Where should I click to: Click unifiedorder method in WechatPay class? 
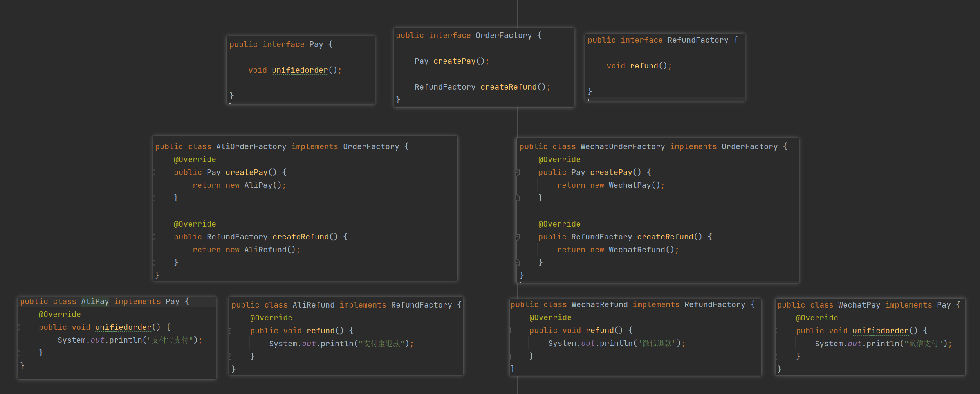click(x=880, y=331)
